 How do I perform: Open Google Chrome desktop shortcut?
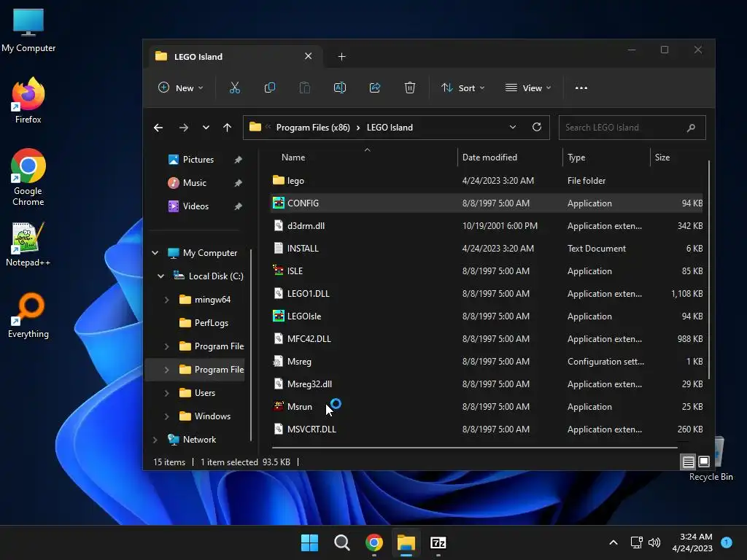(28, 177)
